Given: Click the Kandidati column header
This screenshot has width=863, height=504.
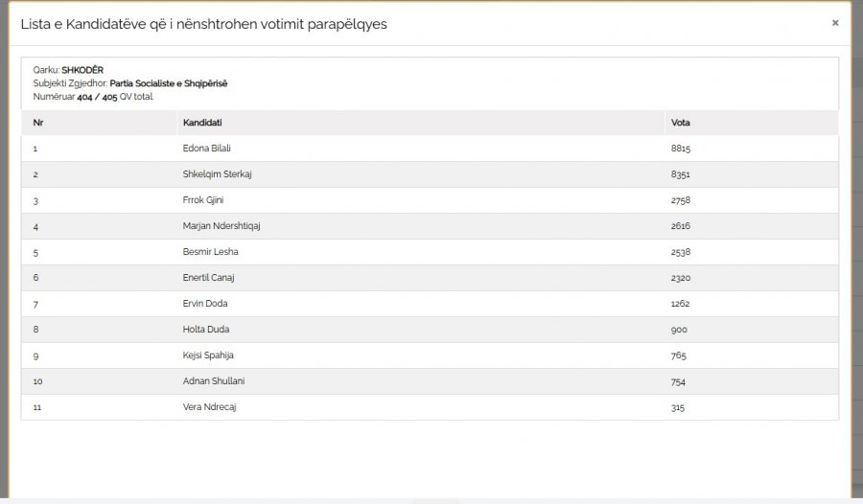Looking at the screenshot, I should coord(202,123).
